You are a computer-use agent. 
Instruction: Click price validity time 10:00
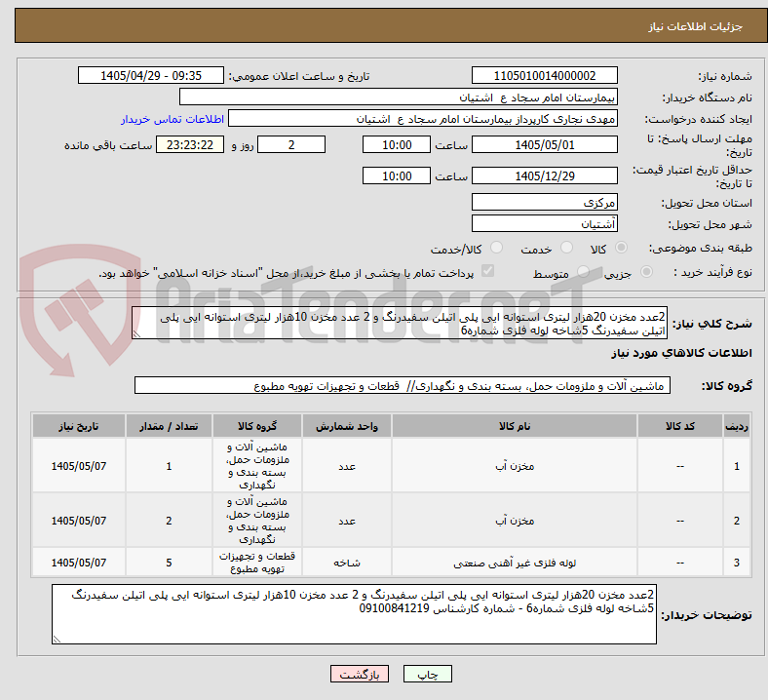pyautogui.click(x=397, y=175)
